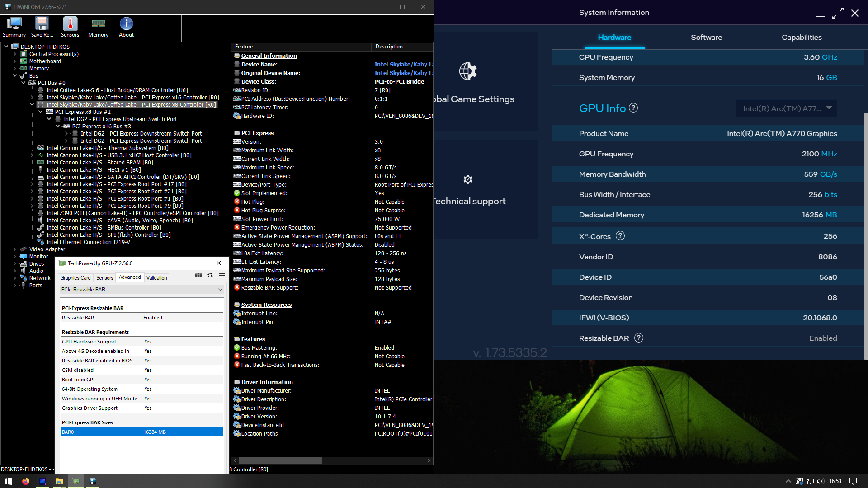868x488 pixels.
Task: Click the refresh icon in GPU-Z
Action: 210,276
